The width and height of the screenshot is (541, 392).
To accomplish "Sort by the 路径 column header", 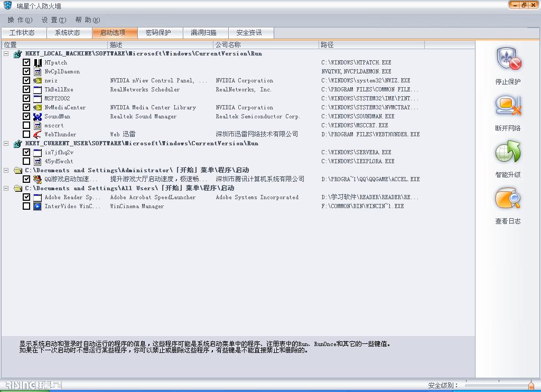I will tap(371, 45).
